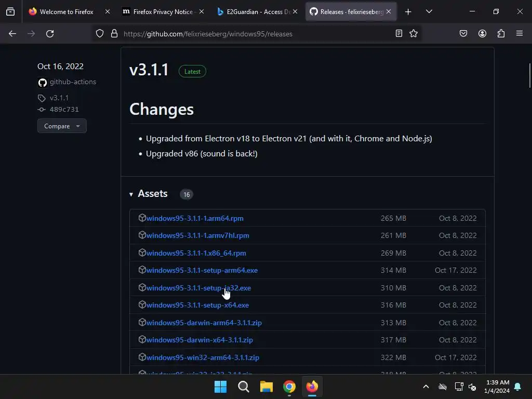The image size is (532, 399).
Task: Open Windows Start menu
Action: (x=220, y=387)
